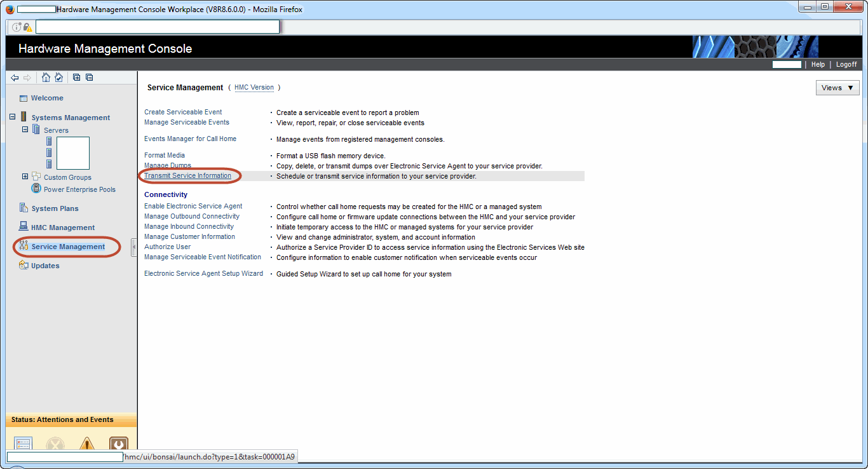868x469 pixels.
Task: Open the serviceable events wrench status icon
Action: tap(119, 444)
